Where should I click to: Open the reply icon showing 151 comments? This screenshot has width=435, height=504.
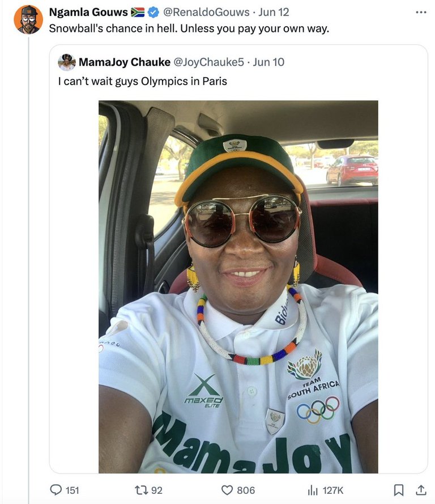(56, 490)
